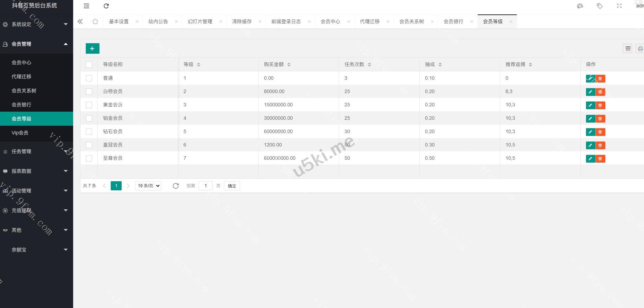Open the theme palette icon
Screen dimensions: 644x308
coord(580,6)
